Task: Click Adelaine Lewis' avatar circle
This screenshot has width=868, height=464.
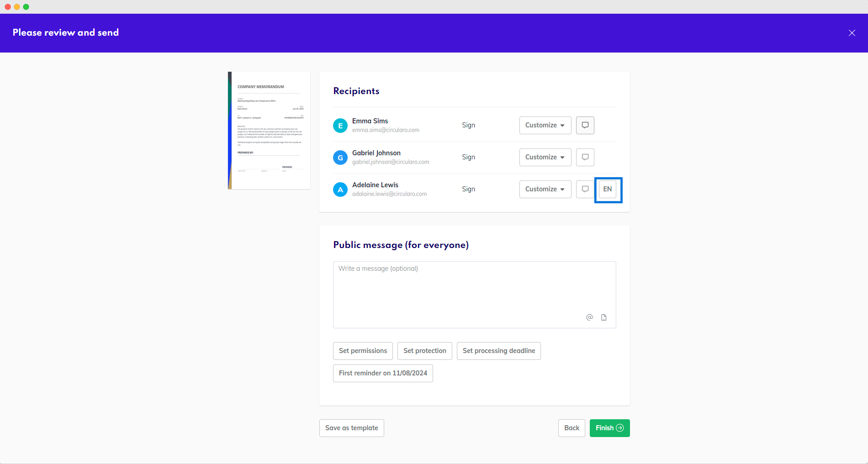Action: (340, 190)
